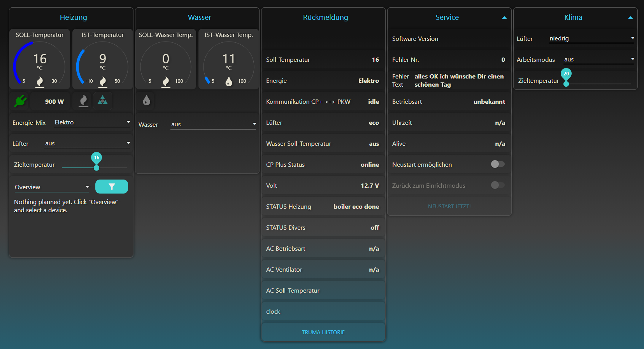Click water drop icon in IST-Wasser gauge
This screenshot has width=644, height=349.
point(229,82)
